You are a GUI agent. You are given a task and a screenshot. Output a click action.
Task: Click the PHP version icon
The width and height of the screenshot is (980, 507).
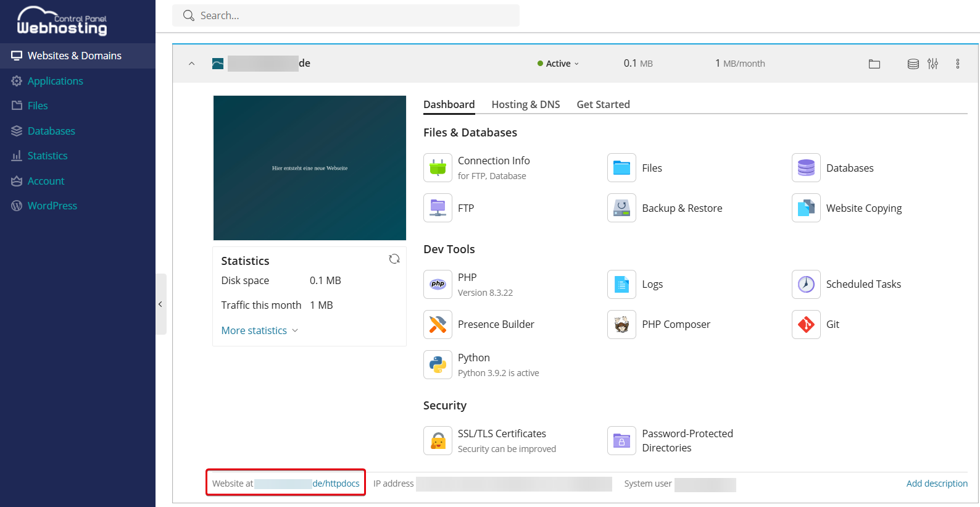(438, 285)
